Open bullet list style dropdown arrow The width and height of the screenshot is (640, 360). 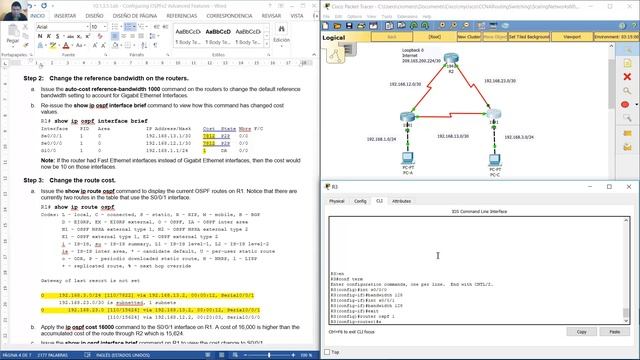(121, 27)
